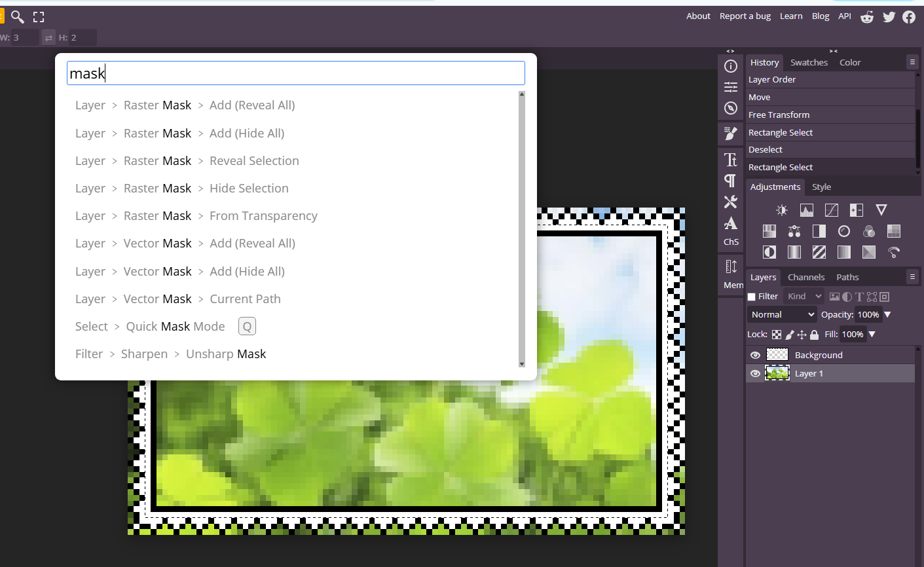This screenshot has height=567, width=924.
Task: Click the search magnifier icon in top bar
Action: point(18,16)
